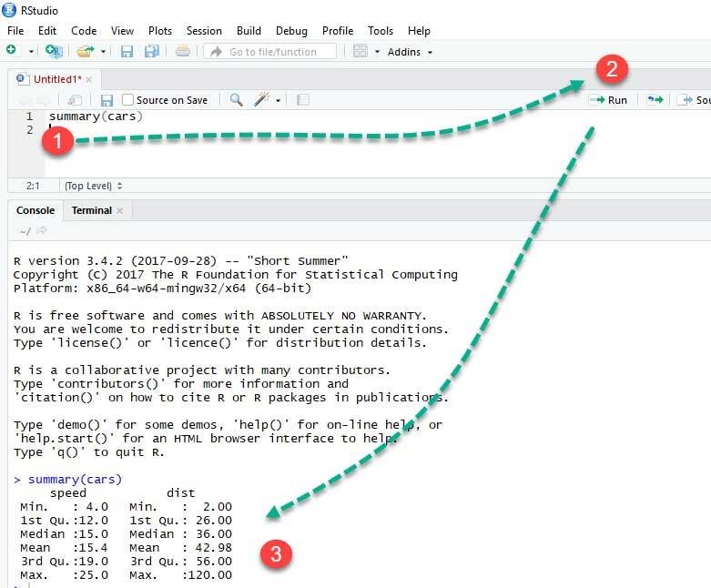Click the New File plus icon
711x588 pixels.
pyautogui.click(x=11, y=50)
